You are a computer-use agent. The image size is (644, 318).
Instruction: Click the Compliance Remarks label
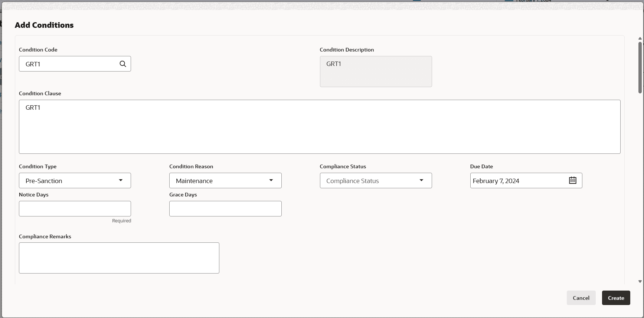[45, 236]
